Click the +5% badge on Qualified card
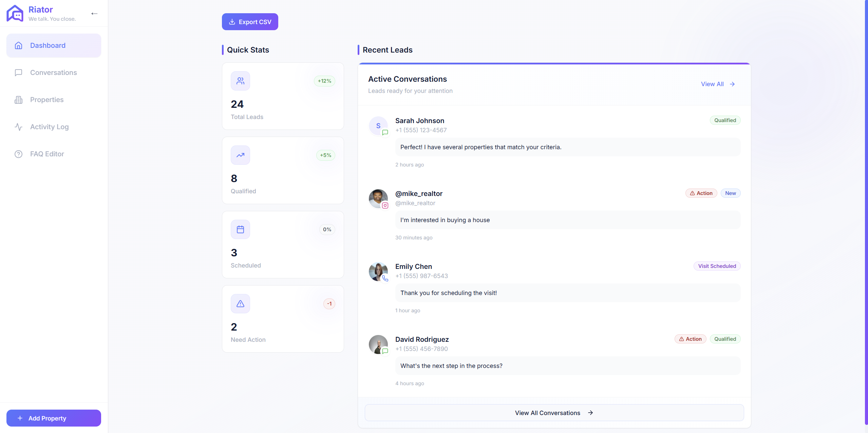Screen dimensions: 868x433 [325, 155]
